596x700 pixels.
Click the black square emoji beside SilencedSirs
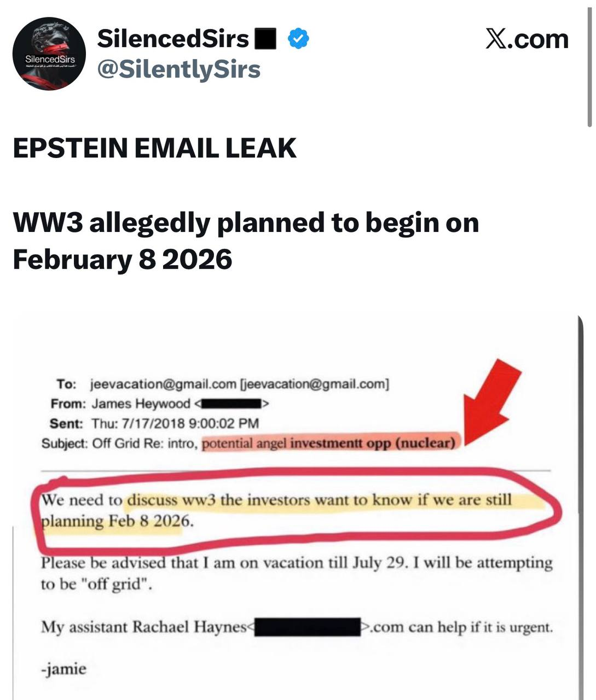tap(265, 39)
